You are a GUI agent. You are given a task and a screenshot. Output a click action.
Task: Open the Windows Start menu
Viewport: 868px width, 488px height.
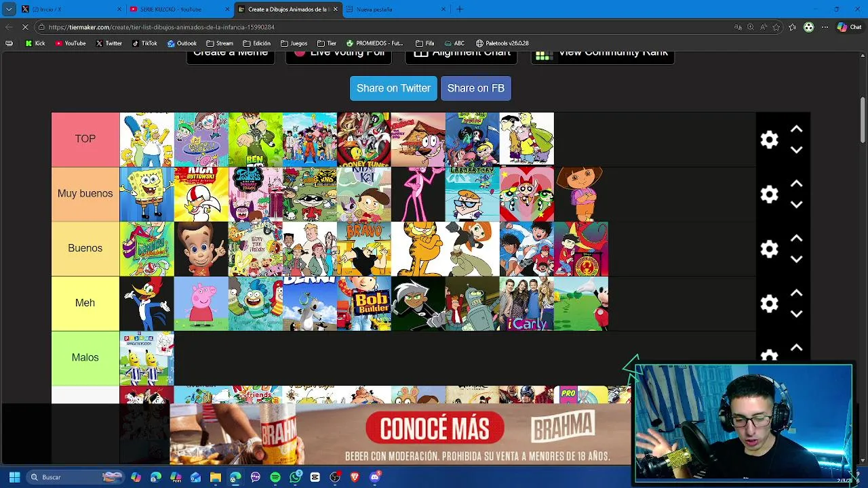[14, 477]
